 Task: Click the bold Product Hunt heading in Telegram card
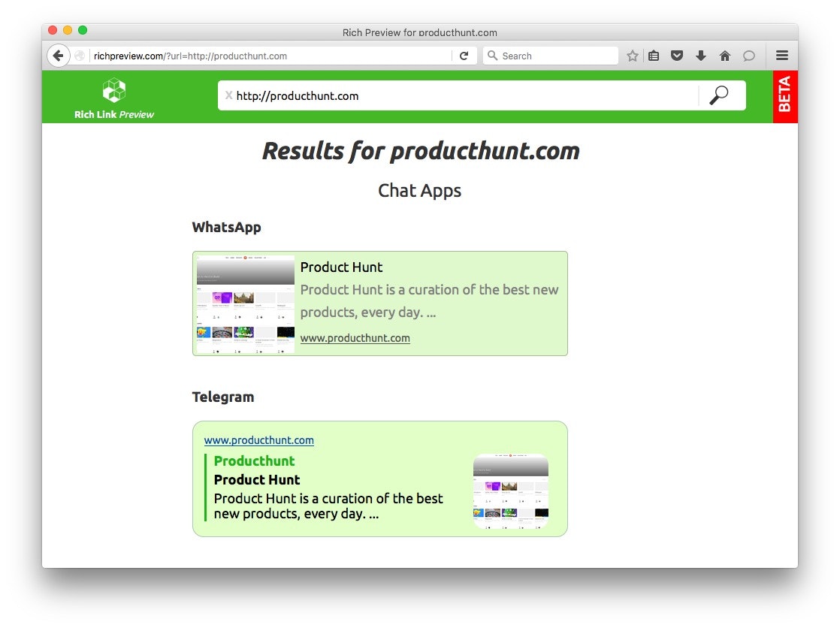[x=257, y=479]
